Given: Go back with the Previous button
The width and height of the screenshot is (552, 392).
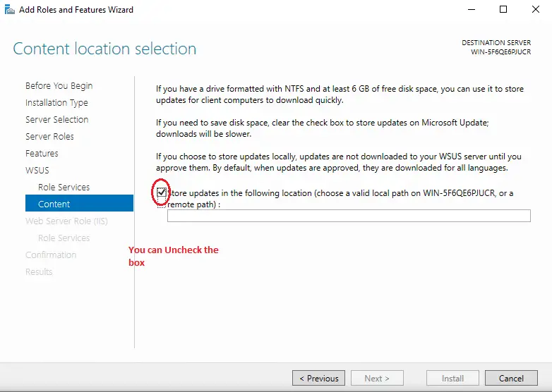Looking at the screenshot, I should click(x=318, y=379).
